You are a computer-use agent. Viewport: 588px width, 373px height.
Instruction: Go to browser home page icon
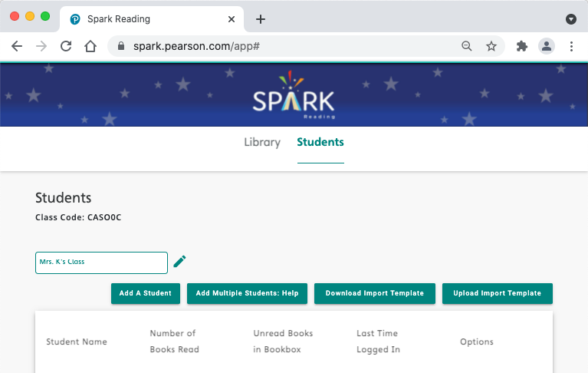[90, 46]
